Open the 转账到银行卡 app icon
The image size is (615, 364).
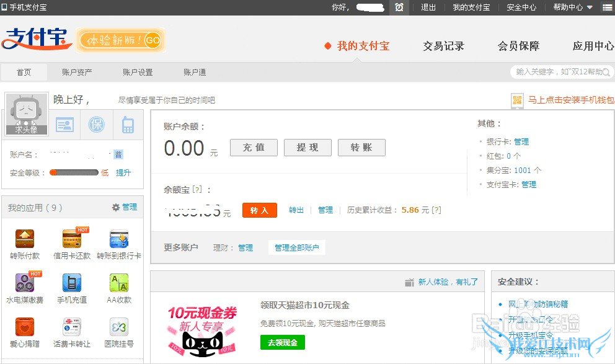119,239
